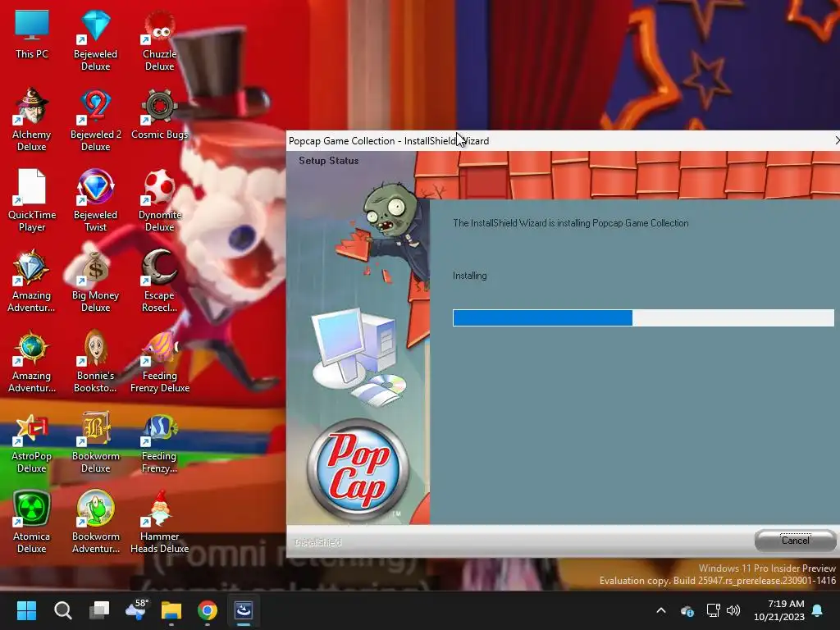Select the Feeding Frenzy Deluxe shortcut
Image resolution: width=840 pixels, height=630 pixels.
point(160,362)
